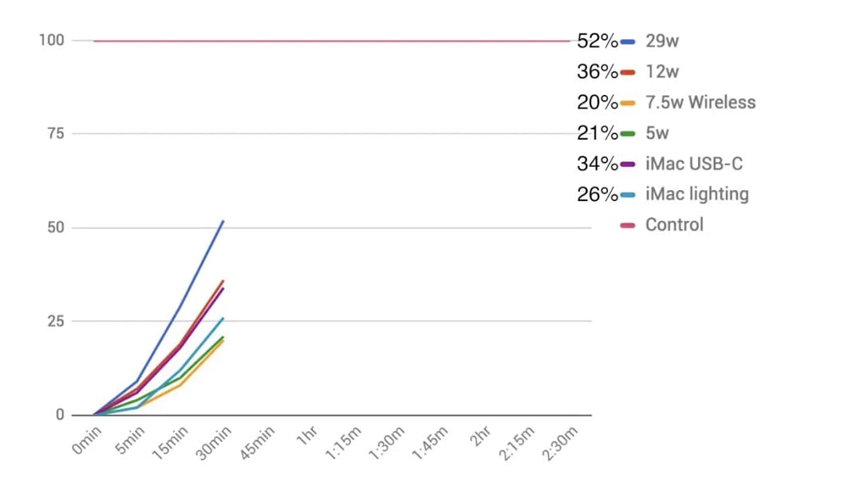Click the purple iMac USB-C legend swatch
Image resolution: width=868 pixels, height=490 pixels.
pos(627,164)
